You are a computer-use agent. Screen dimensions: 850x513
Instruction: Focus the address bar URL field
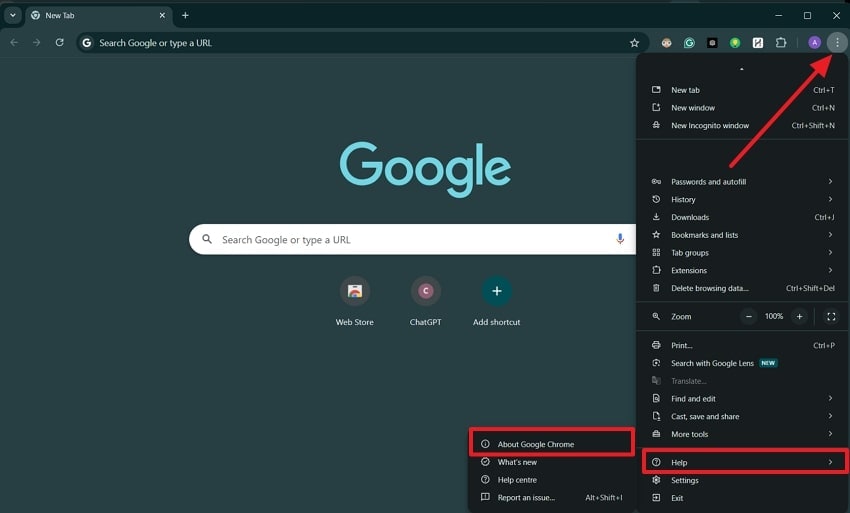(362, 43)
